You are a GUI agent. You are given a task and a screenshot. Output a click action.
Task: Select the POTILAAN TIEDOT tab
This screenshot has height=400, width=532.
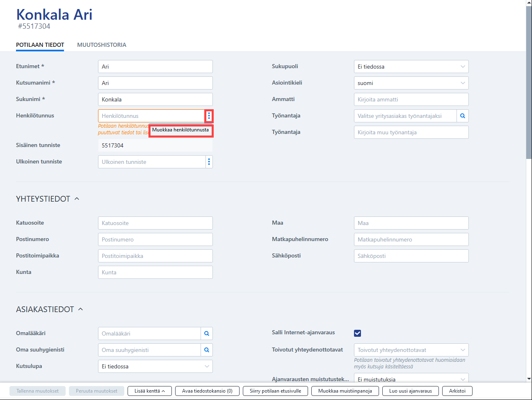(x=40, y=45)
